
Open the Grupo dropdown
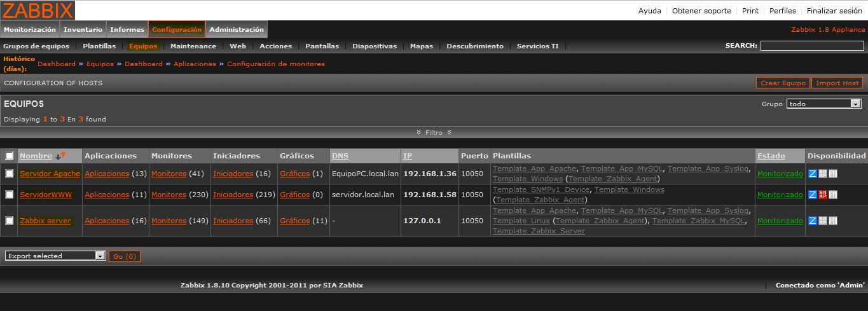823,104
